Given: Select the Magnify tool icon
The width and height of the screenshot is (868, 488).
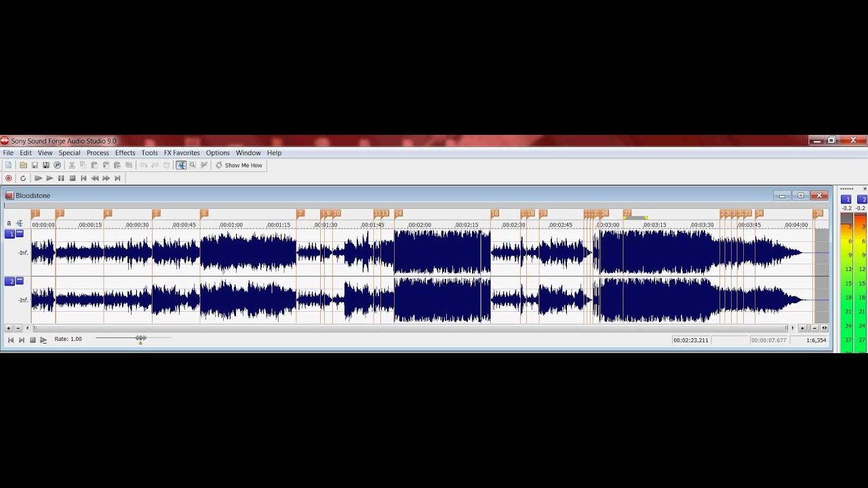Looking at the screenshot, I should coord(193,165).
